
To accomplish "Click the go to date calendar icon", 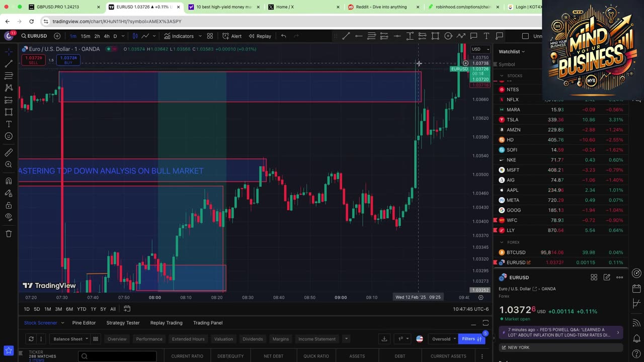I will (x=127, y=309).
